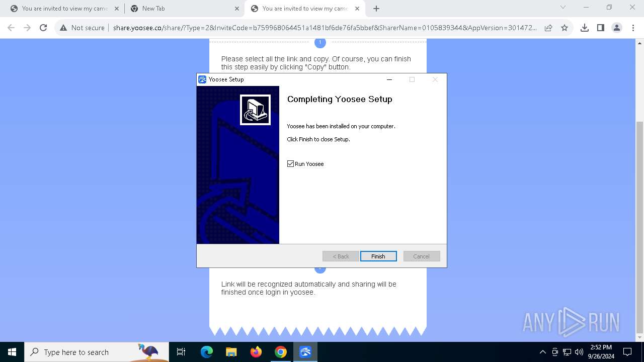Toggle Chrome side panel
The height and width of the screenshot is (362, 644).
point(601,28)
